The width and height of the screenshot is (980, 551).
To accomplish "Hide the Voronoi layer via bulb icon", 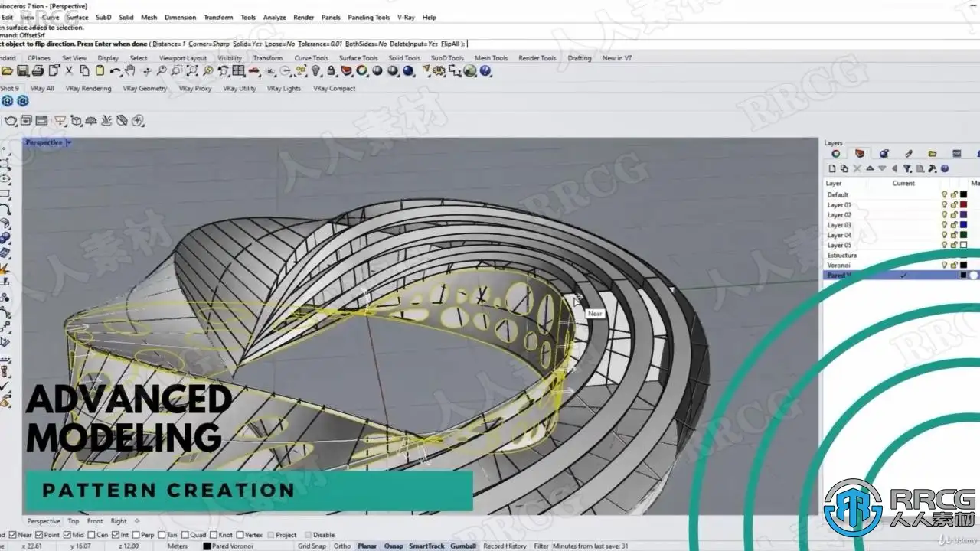I will pyautogui.click(x=945, y=265).
